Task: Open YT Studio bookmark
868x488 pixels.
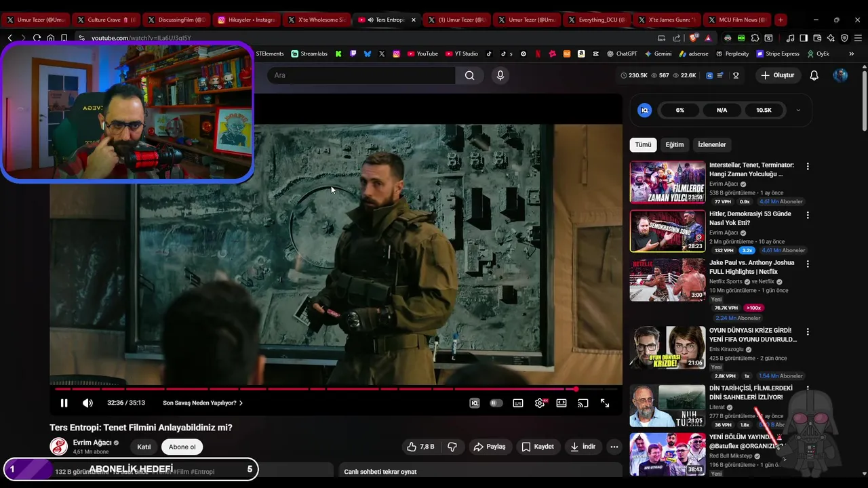Action: [x=460, y=54]
